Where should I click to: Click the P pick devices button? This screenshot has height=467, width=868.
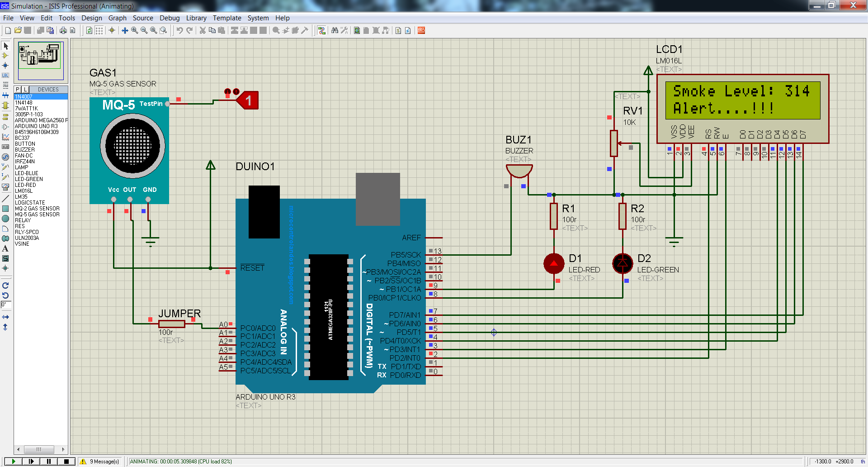(x=18, y=89)
